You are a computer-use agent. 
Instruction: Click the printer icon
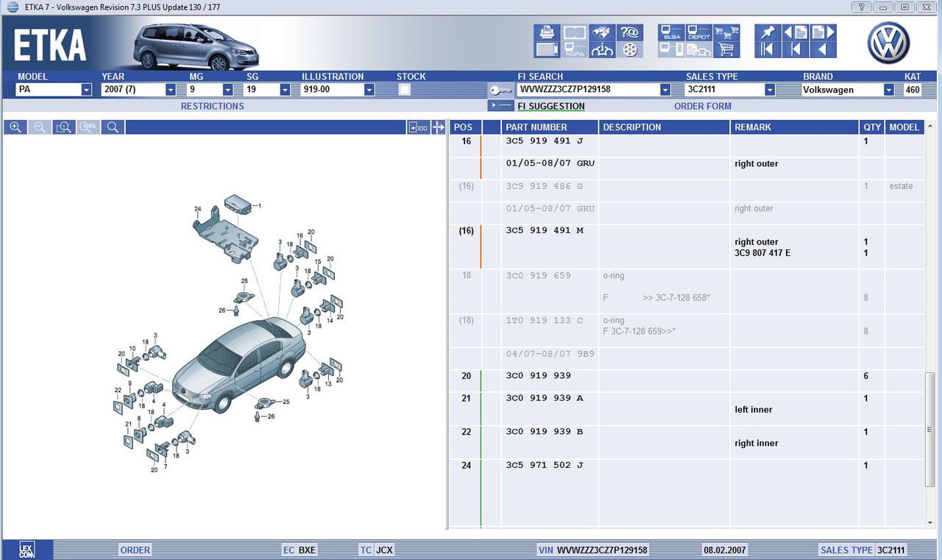click(547, 32)
